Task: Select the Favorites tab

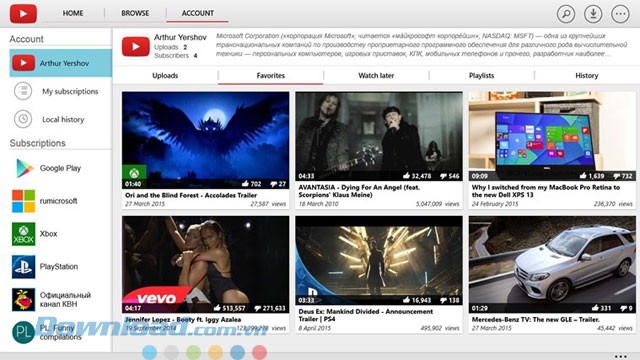Action: click(271, 76)
